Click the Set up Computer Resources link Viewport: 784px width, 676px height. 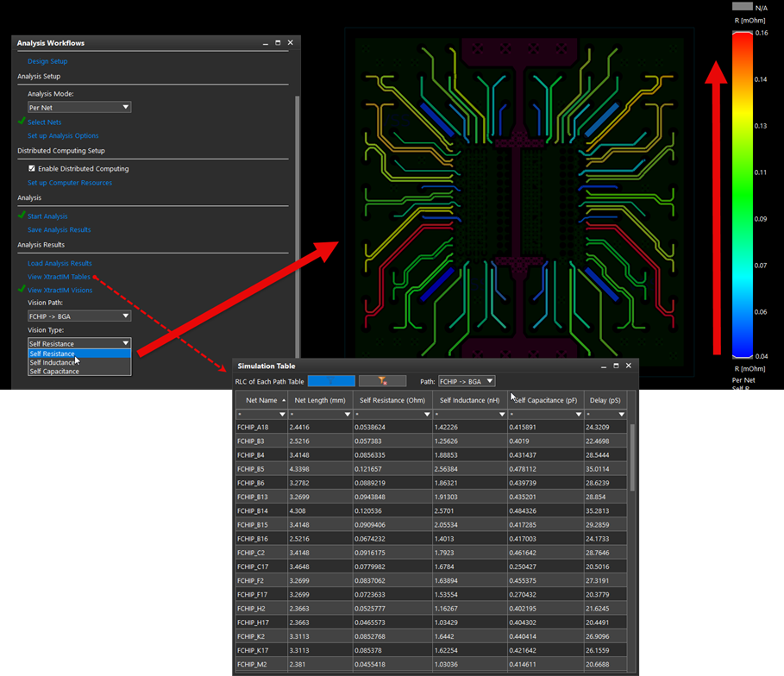point(70,183)
